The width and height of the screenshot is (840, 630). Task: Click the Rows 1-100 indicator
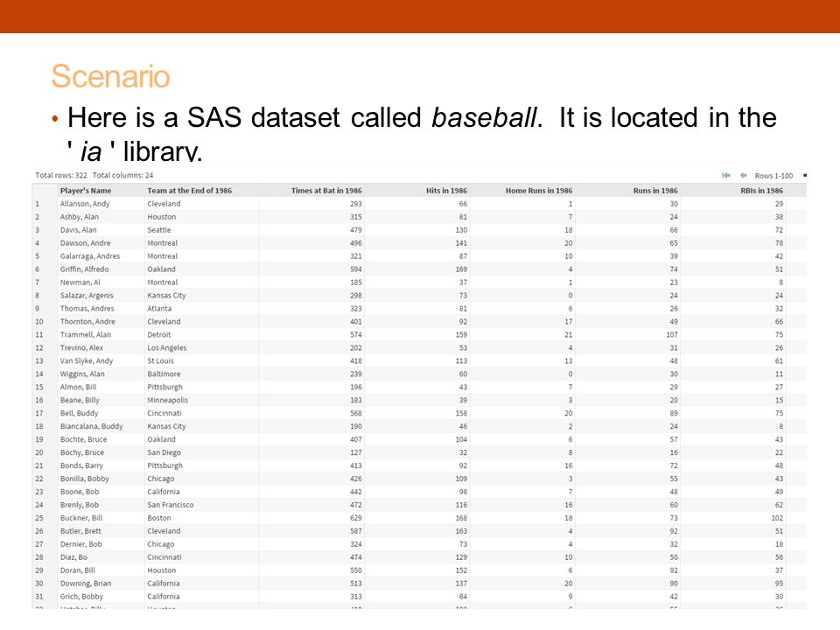point(773,176)
